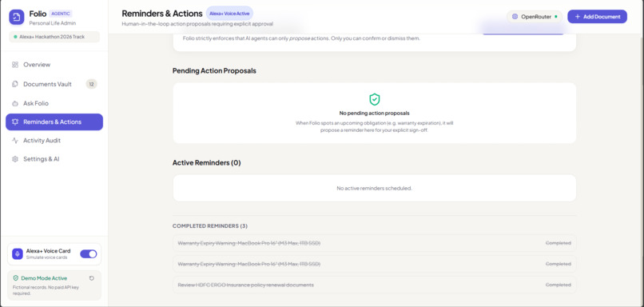This screenshot has width=644, height=307.
Task: Click the Demo Mode Active label
Action: [44, 278]
